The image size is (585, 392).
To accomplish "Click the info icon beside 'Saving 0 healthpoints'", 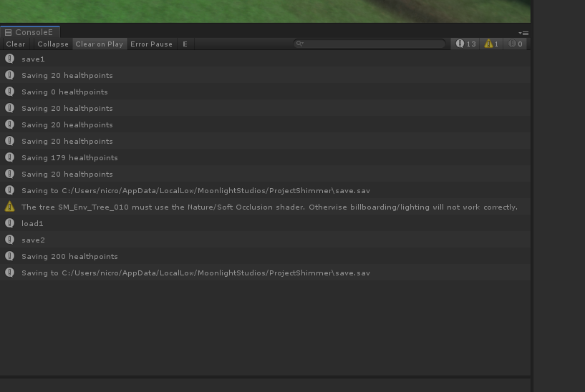I will coord(10,92).
